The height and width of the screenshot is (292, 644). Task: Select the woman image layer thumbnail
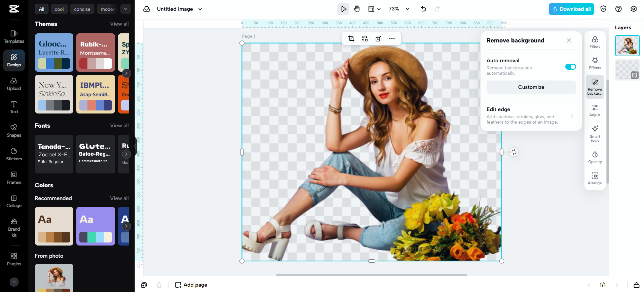(627, 45)
